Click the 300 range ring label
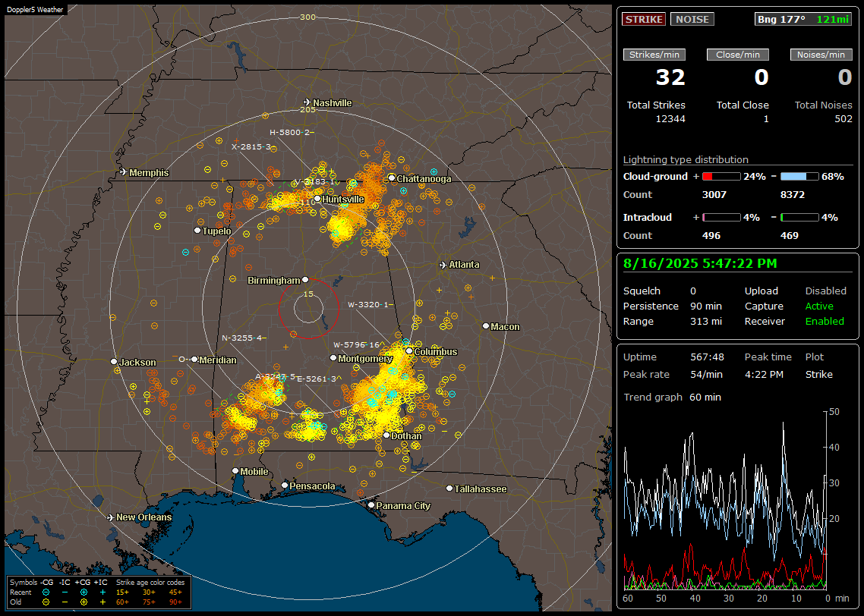The image size is (864, 616). [307, 17]
